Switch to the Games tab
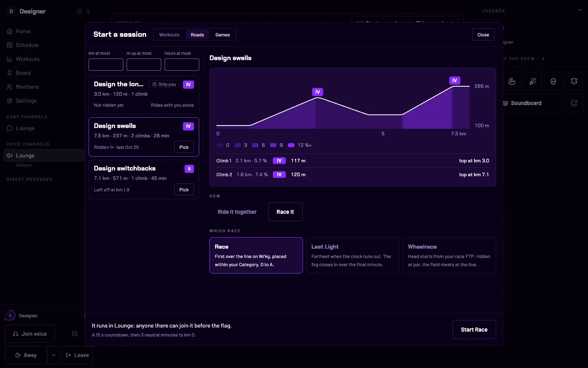This screenshot has width=588, height=368. pyautogui.click(x=223, y=35)
